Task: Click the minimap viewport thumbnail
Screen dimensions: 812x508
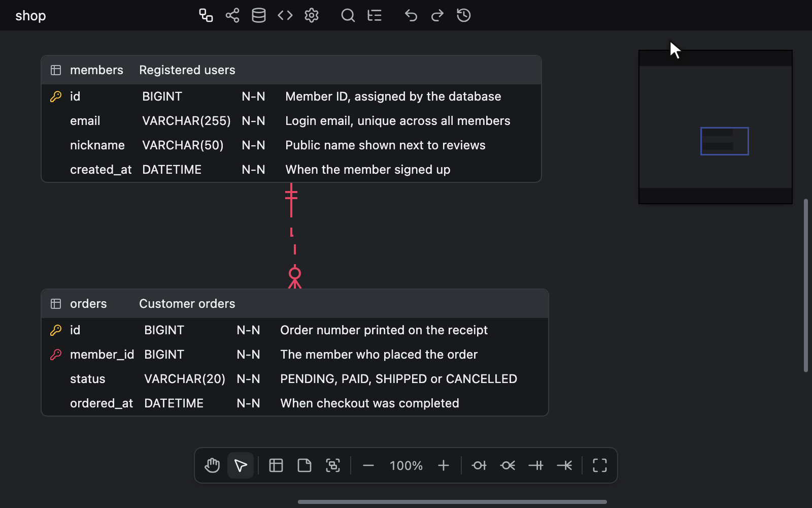Action: coord(724,141)
